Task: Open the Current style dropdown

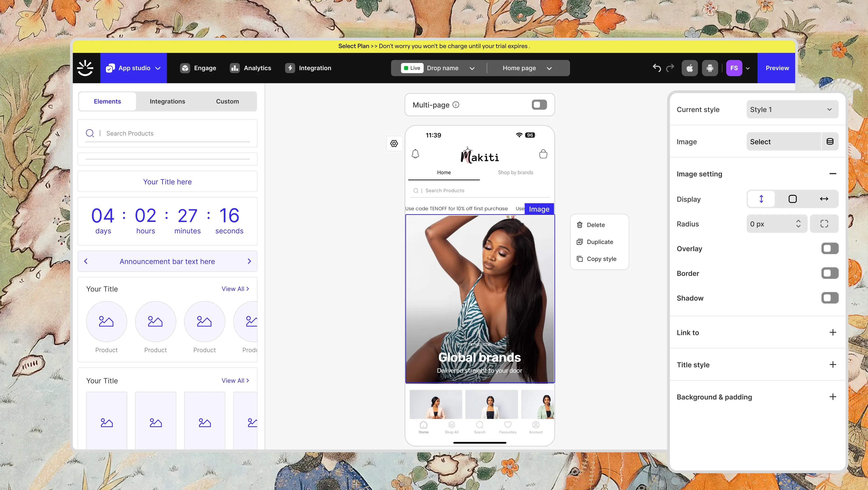Action: click(x=792, y=109)
